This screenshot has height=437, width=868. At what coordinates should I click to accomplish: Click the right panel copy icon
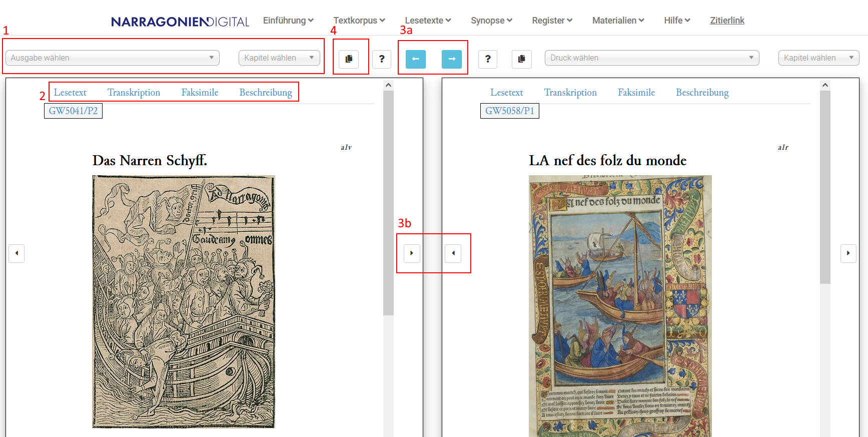(x=521, y=59)
